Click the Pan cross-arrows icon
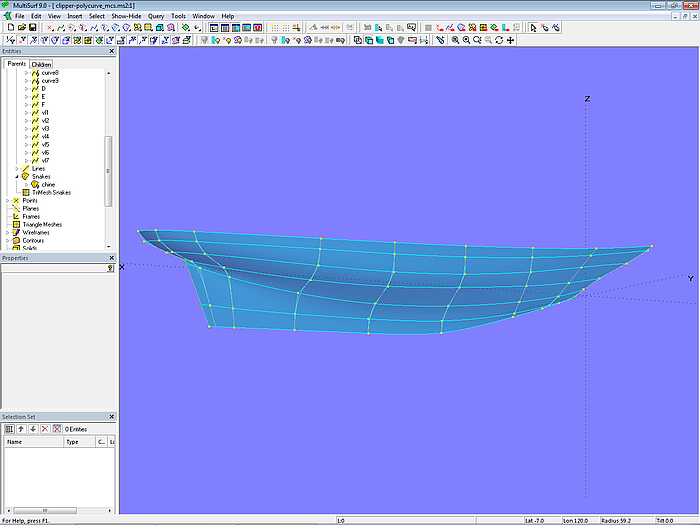700x525 pixels. pos(511,40)
